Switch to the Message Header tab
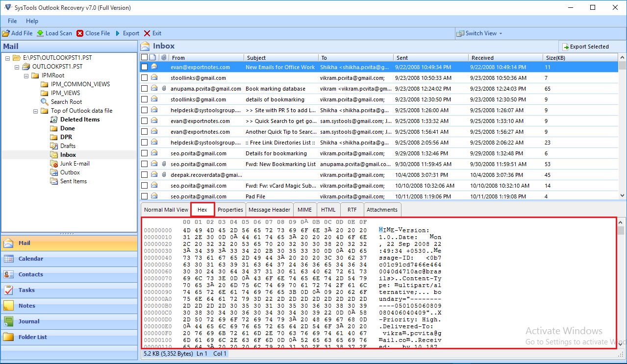Viewport: 627px width, 364px height. click(x=269, y=210)
